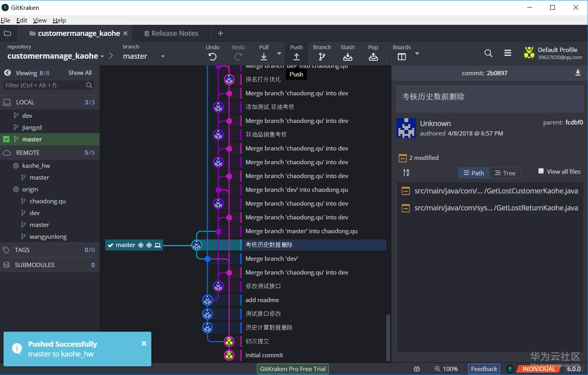Open the Pull options dropdown arrow
This screenshot has width=588, height=375.
[x=279, y=54]
